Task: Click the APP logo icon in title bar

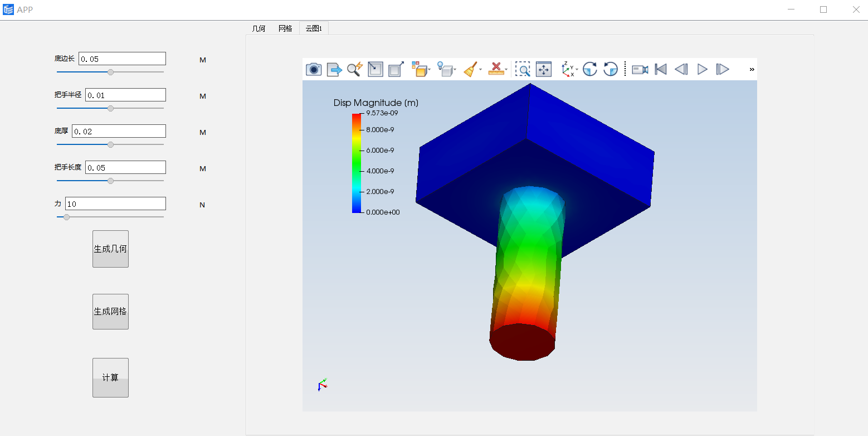Action: coord(8,9)
